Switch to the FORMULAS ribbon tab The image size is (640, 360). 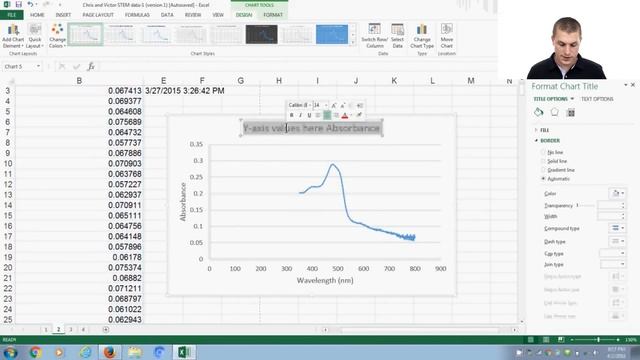pos(137,15)
